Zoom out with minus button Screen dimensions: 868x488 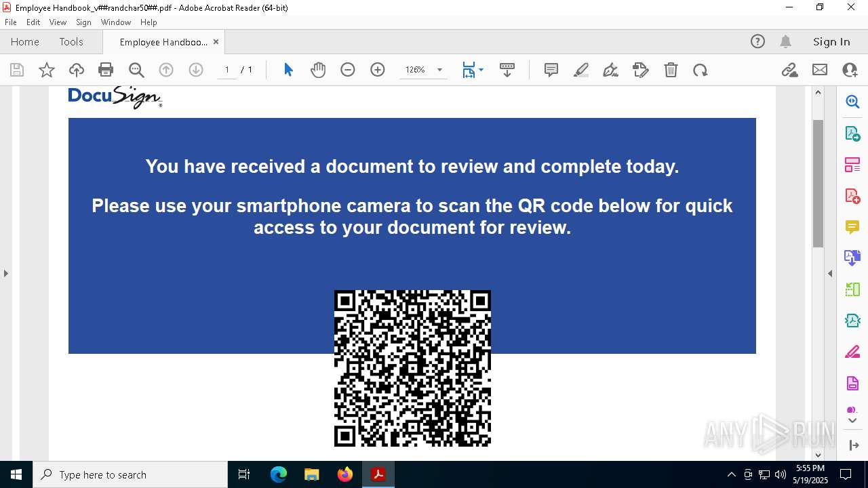point(348,70)
